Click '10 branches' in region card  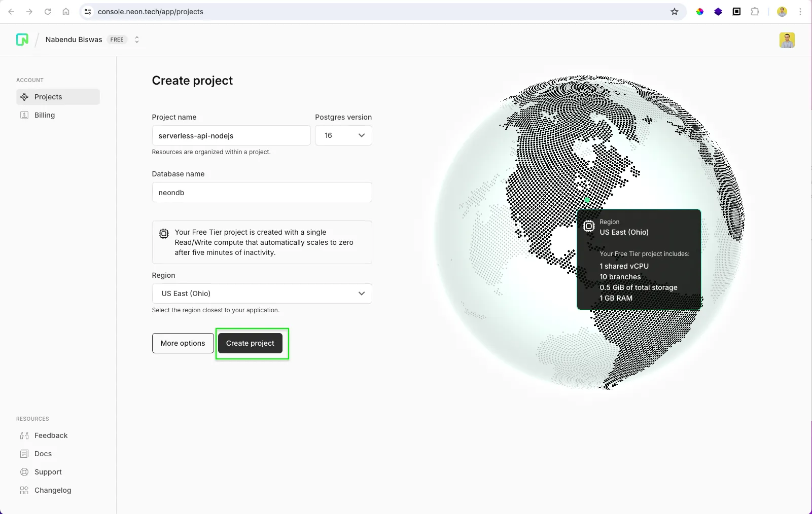pos(620,277)
